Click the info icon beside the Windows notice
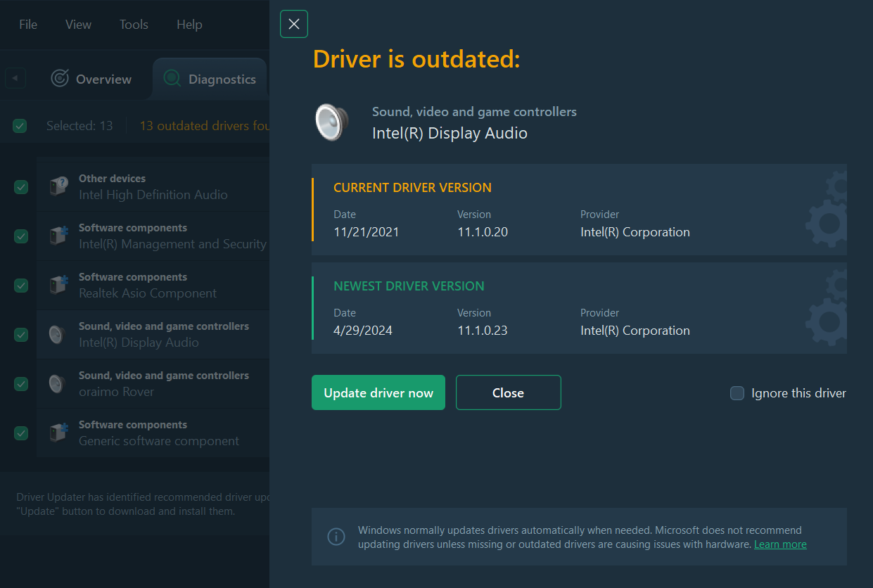This screenshot has width=873, height=588. click(x=336, y=537)
